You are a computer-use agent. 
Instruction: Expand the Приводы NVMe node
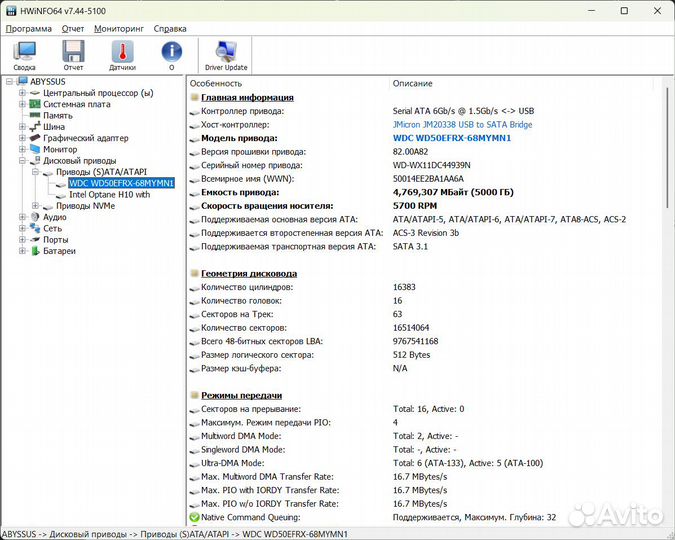click(x=36, y=205)
